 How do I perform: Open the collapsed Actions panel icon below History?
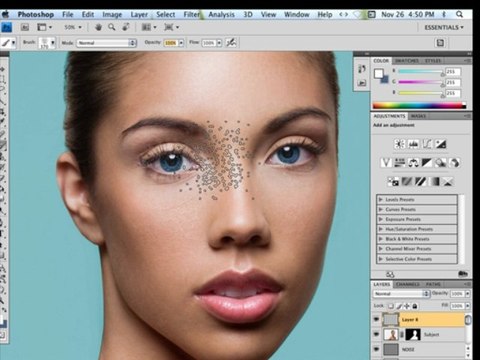pos(362,83)
